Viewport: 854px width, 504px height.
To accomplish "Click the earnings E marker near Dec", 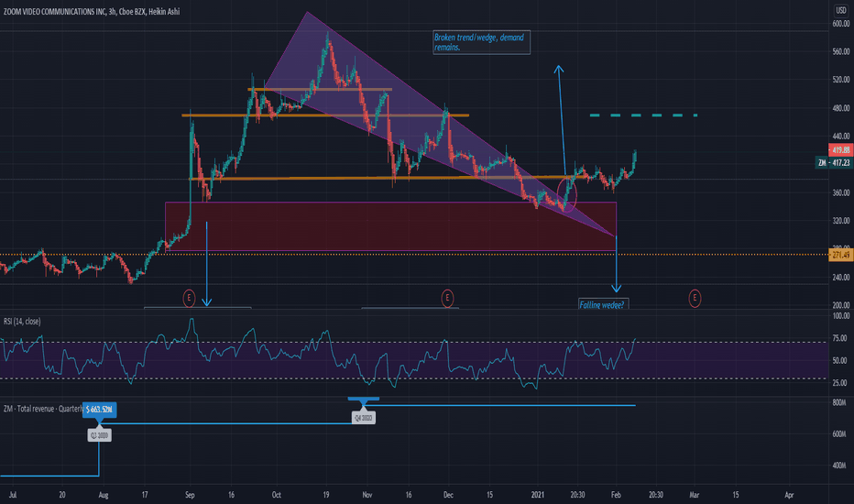I will point(447,298).
